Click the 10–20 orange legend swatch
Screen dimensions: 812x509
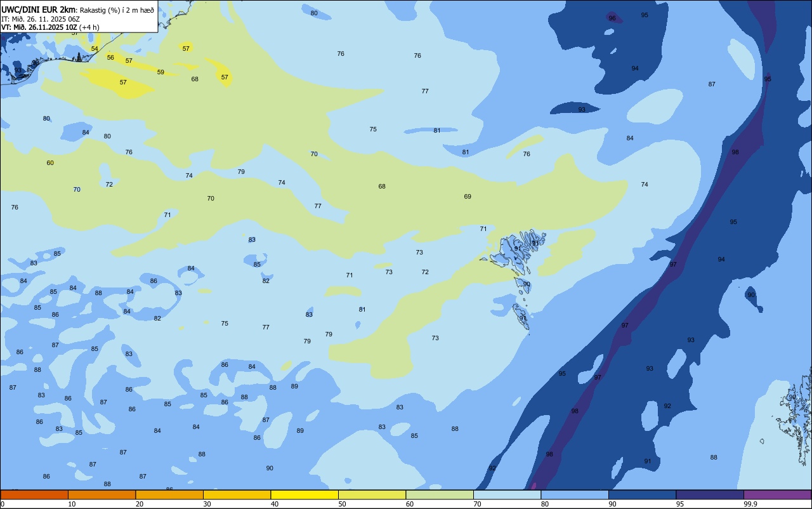click(101, 494)
